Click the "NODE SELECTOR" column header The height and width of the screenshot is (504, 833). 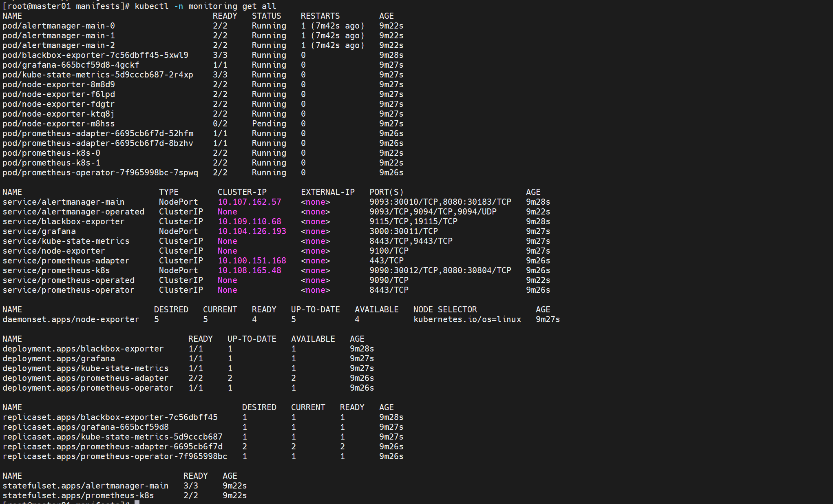point(445,309)
